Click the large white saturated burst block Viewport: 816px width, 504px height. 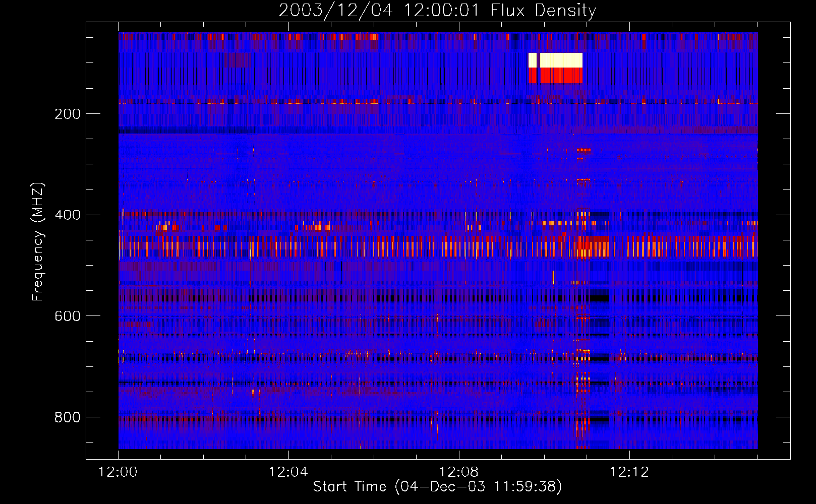point(561,60)
